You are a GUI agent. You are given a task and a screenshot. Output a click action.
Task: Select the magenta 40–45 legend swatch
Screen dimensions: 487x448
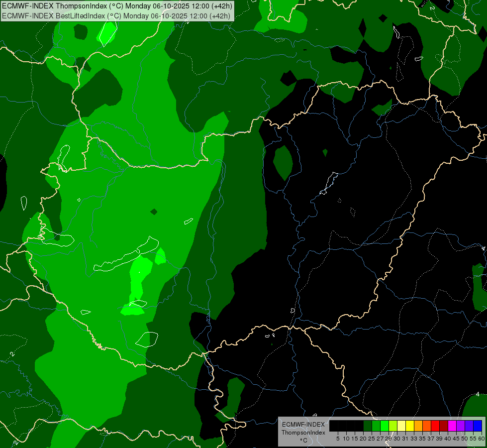coord(452,426)
